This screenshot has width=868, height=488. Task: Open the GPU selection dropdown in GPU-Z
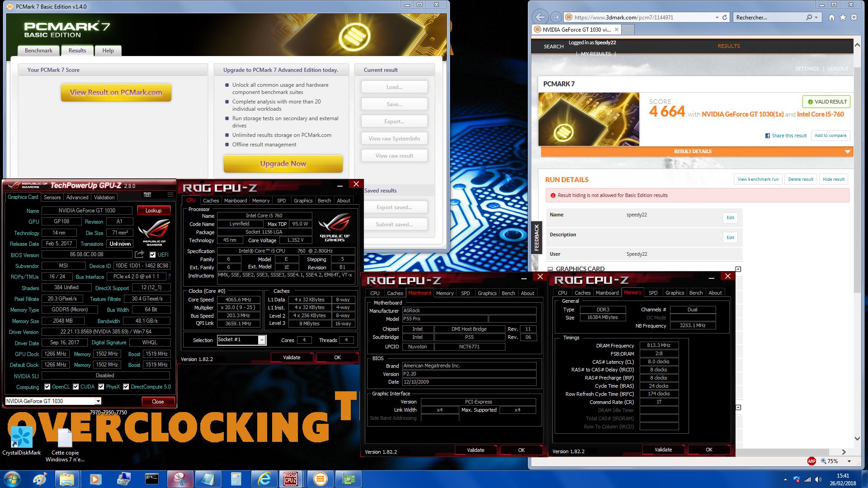[98, 401]
